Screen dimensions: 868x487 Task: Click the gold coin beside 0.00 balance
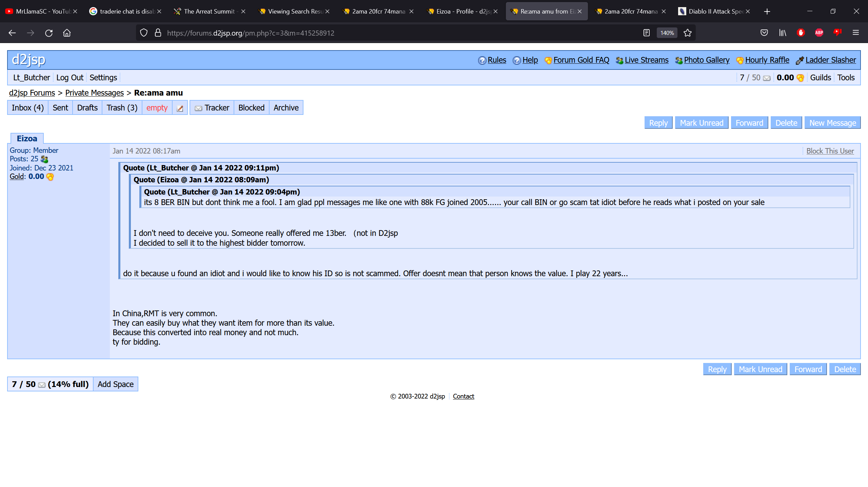tap(800, 78)
